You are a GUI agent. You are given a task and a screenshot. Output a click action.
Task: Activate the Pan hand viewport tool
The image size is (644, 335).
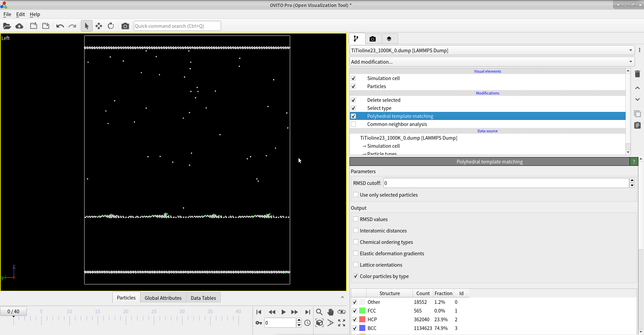tap(330, 312)
